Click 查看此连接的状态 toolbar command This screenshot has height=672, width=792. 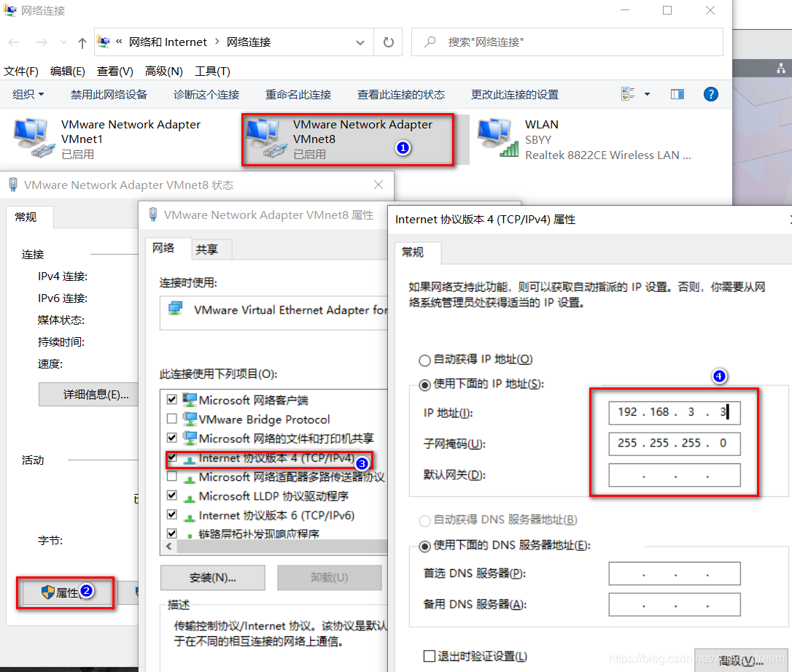pos(401,94)
